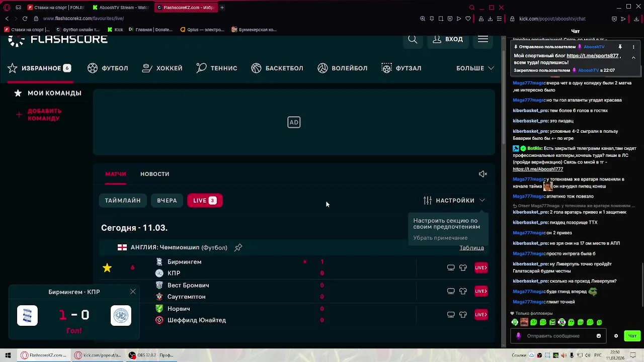
Task: Open emoji picker in chat input
Action: pos(599,336)
